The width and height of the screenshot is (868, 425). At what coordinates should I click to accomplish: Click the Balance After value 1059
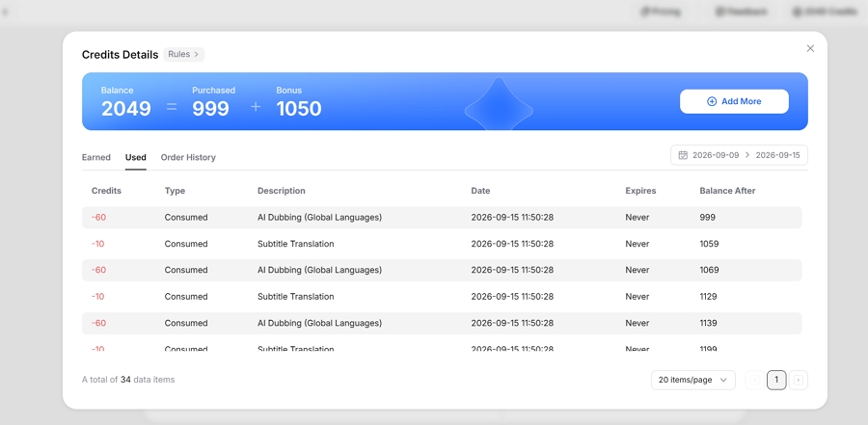pos(709,244)
